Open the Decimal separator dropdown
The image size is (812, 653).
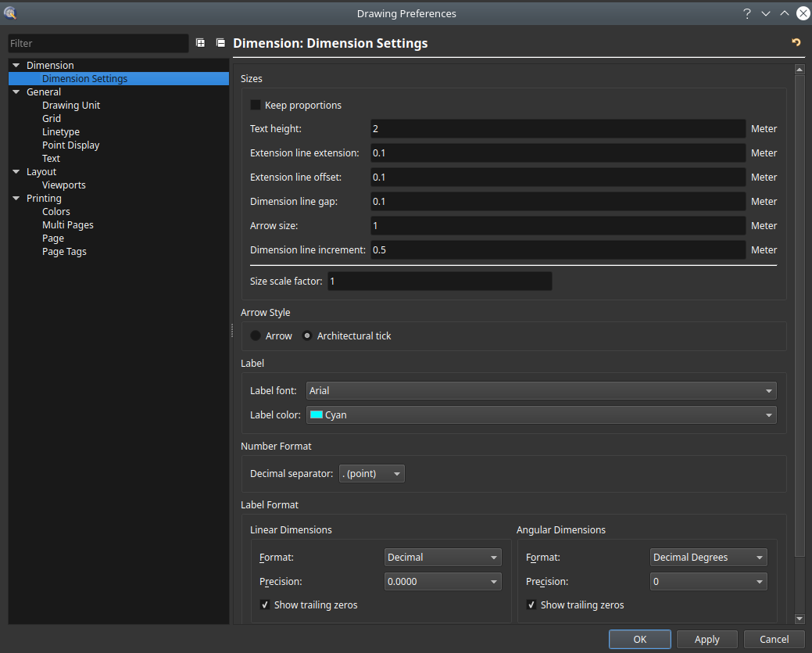pyautogui.click(x=372, y=474)
